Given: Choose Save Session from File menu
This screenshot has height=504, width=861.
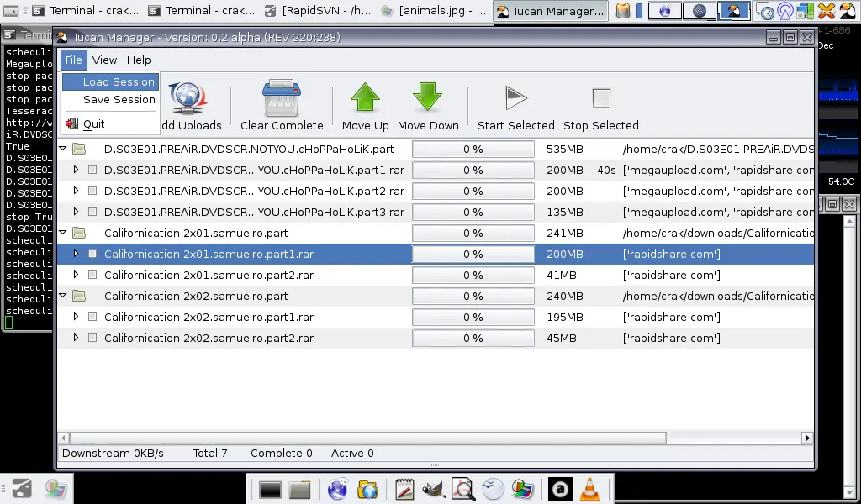Looking at the screenshot, I should click(110, 100).
